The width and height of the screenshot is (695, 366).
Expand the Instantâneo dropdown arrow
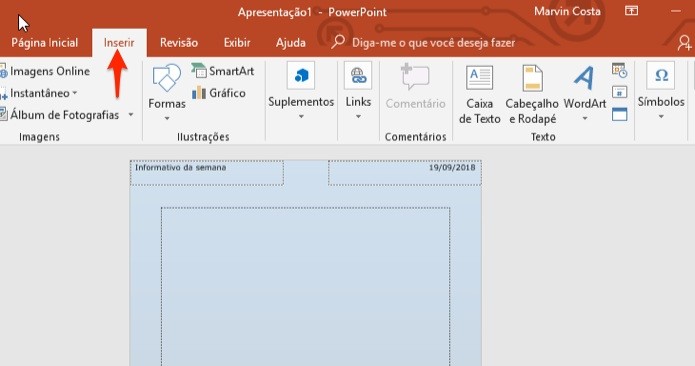74,93
